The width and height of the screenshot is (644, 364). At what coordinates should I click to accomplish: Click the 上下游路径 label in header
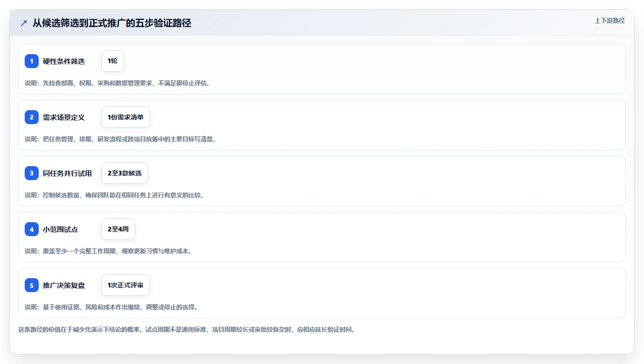(609, 21)
